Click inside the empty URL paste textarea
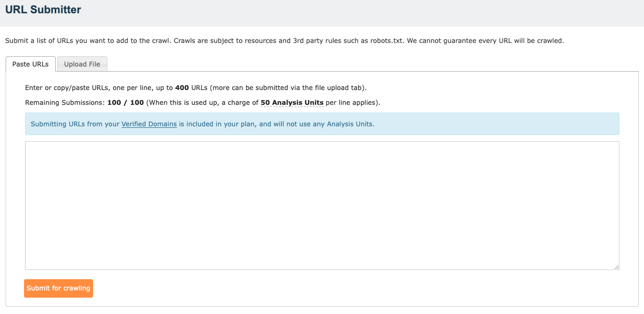 [321, 205]
